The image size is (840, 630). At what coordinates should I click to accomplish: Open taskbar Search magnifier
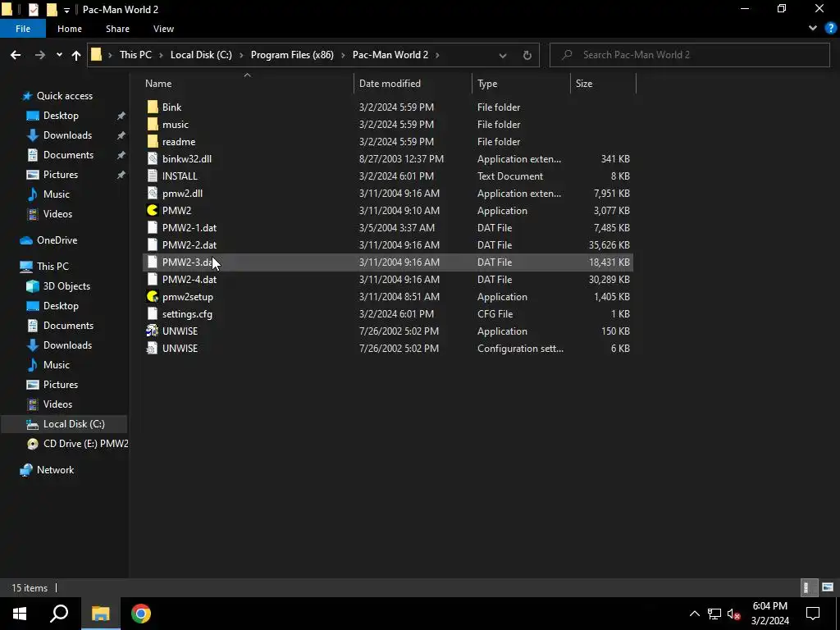(59, 614)
